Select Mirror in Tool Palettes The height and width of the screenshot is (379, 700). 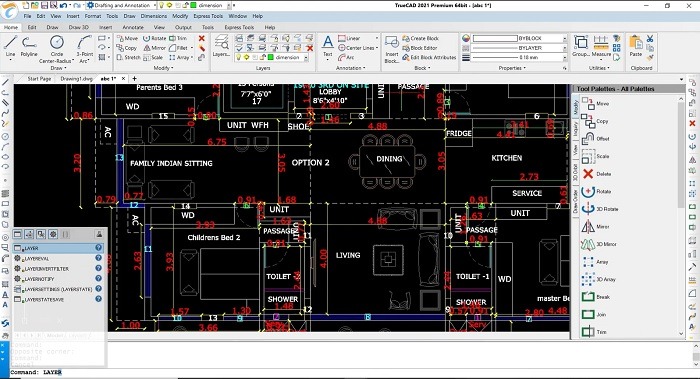596,227
